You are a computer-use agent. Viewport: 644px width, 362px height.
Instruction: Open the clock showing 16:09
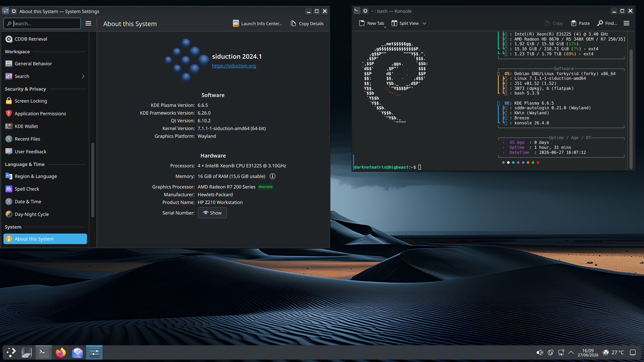click(588, 353)
